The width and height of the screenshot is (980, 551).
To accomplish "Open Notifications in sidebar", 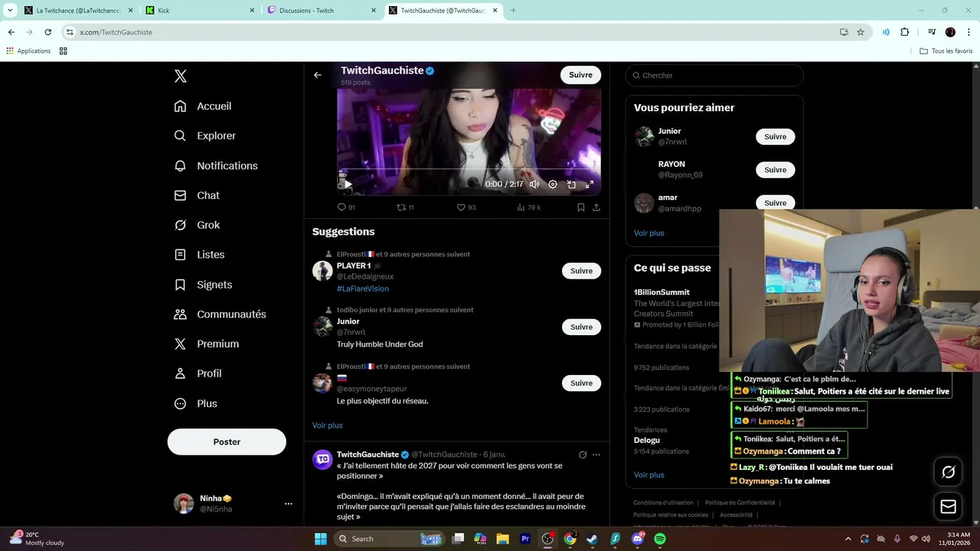I will click(216, 165).
